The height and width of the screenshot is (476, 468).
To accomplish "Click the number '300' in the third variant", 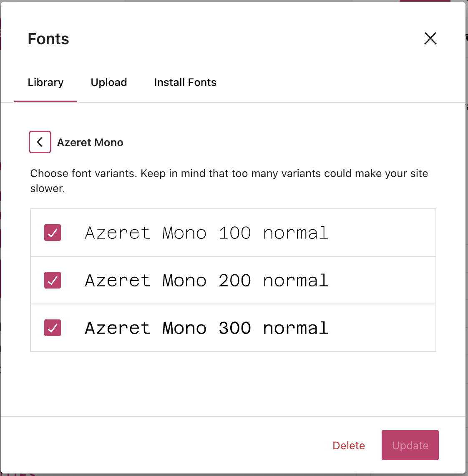I will (235, 328).
